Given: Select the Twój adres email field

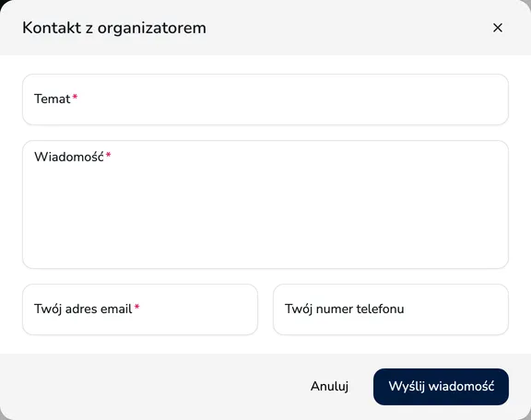Looking at the screenshot, I should [x=140, y=309].
